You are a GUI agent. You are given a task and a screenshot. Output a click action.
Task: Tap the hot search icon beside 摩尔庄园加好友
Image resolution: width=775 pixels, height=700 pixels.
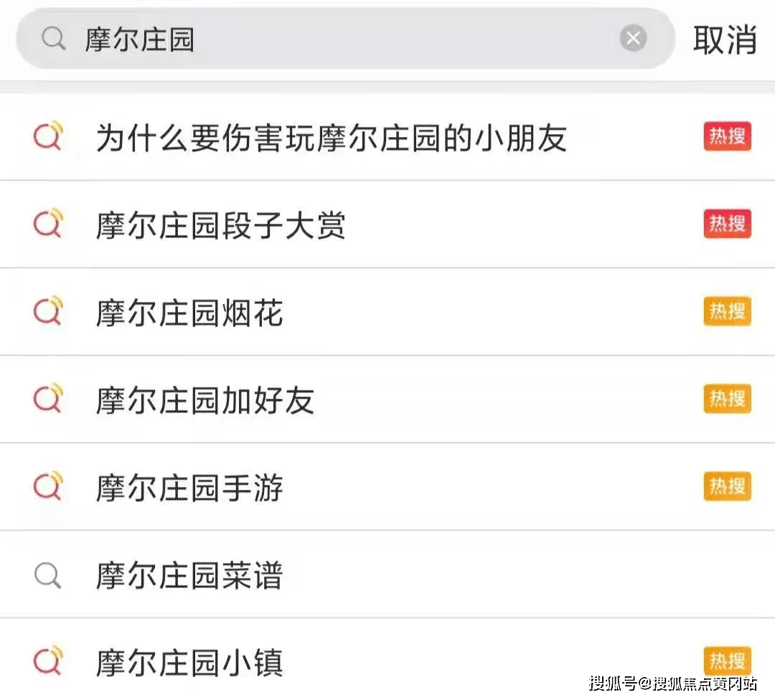pyautogui.click(x=49, y=399)
